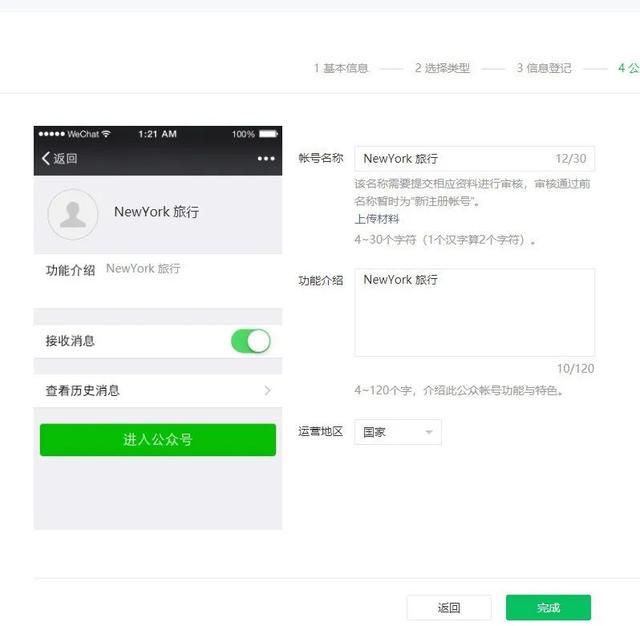Click the Wi-Fi icon in phone status bar
The height and width of the screenshot is (626, 640).
pyautogui.click(x=106, y=134)
